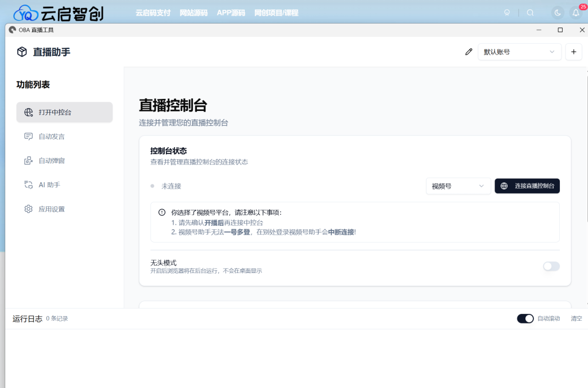Enable 无头模式 headless mode switch
The width and height of the screenshot is (588, 388).
(551, 266)
